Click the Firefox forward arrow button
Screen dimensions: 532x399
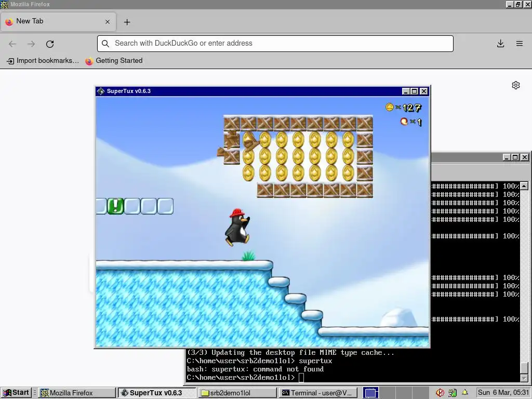31,44
